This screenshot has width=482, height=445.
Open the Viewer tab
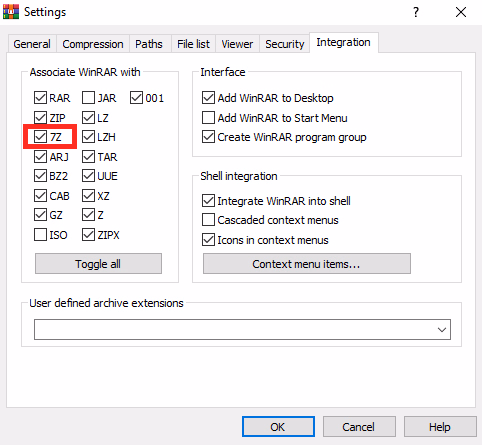tap(237, 44)
